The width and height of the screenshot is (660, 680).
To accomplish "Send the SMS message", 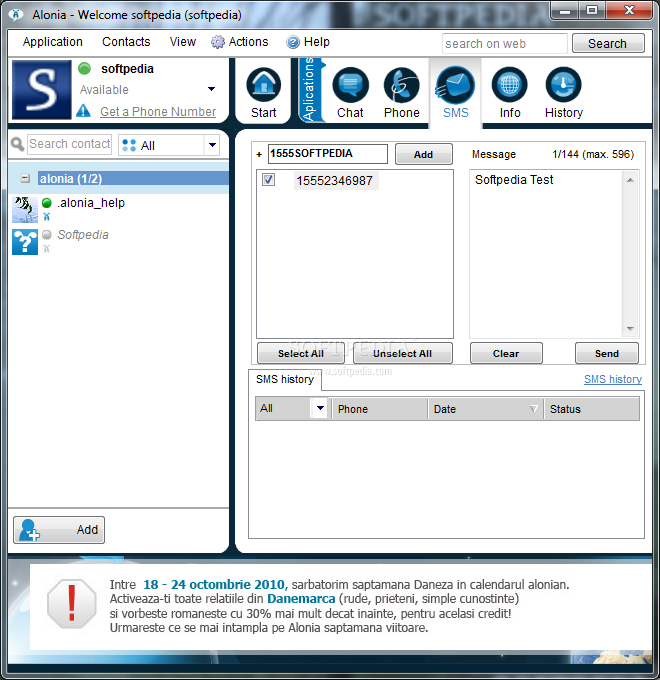I will (607, 353).
